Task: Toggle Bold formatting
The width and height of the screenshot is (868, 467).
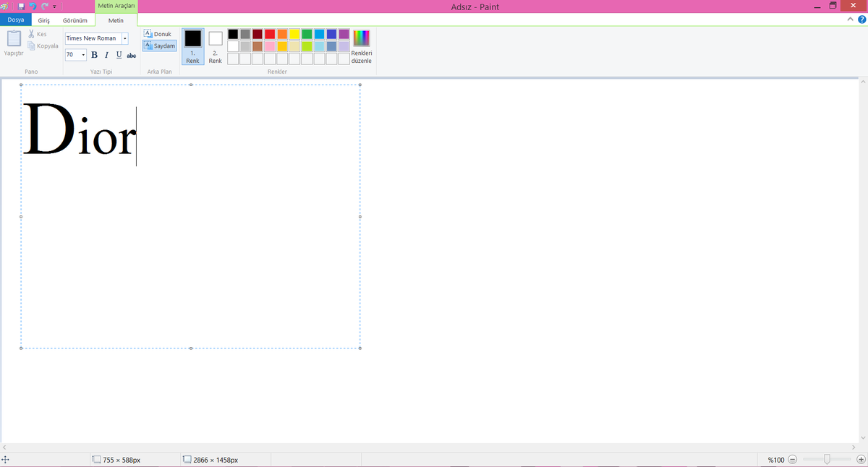Action: click(94, 55)
